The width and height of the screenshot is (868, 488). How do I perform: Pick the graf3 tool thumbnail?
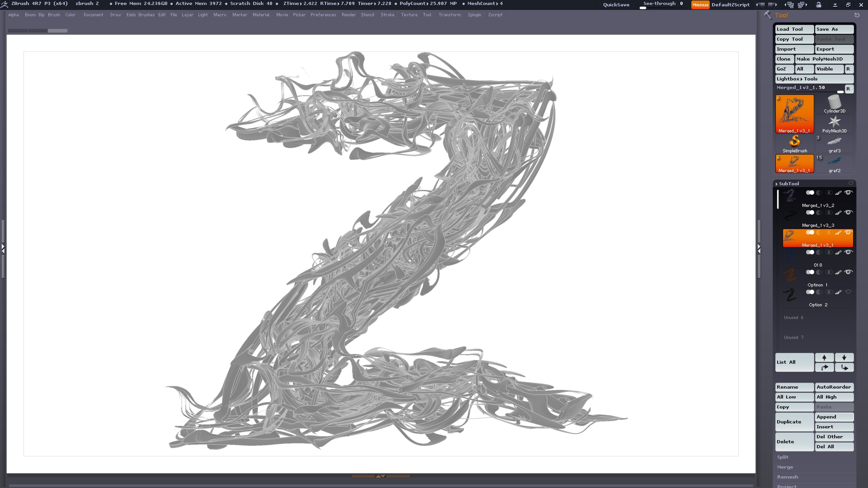834,143
